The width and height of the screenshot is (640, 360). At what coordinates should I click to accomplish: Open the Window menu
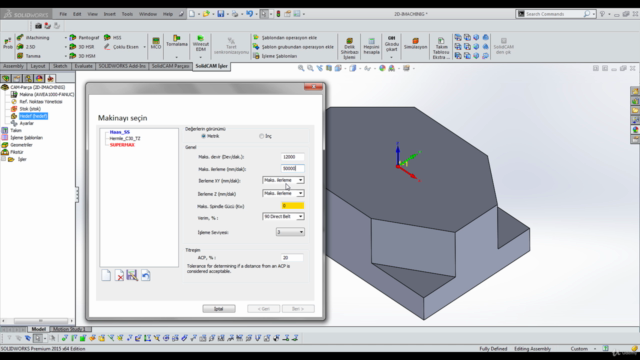click(148, 14)
